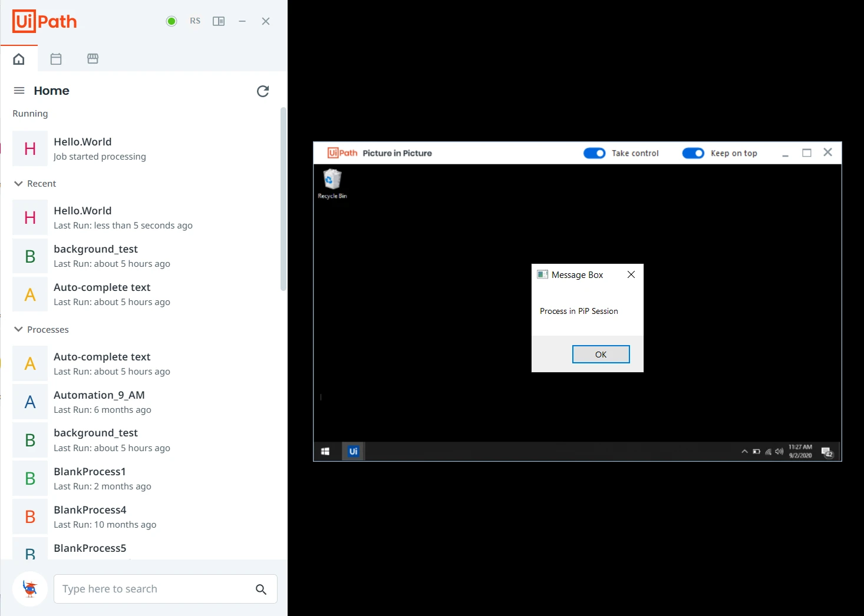This screenshot has height=616, width=864.
Task: Click the "Job started processing" status text
Action: pyautogui.click(x=100, y=157)
